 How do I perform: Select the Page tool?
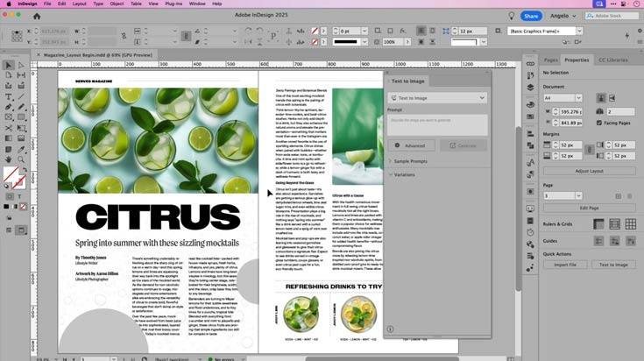click(x=9, y=75)
